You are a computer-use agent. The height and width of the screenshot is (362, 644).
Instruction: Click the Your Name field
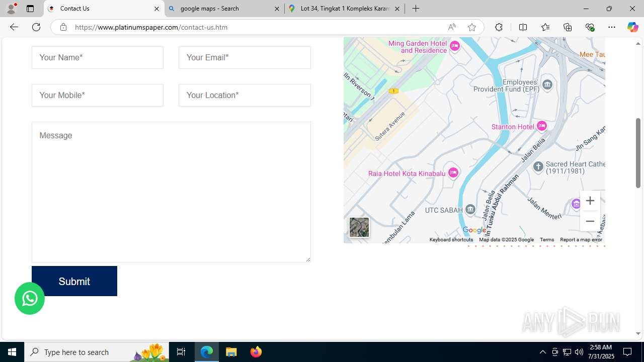pos(98,57)
